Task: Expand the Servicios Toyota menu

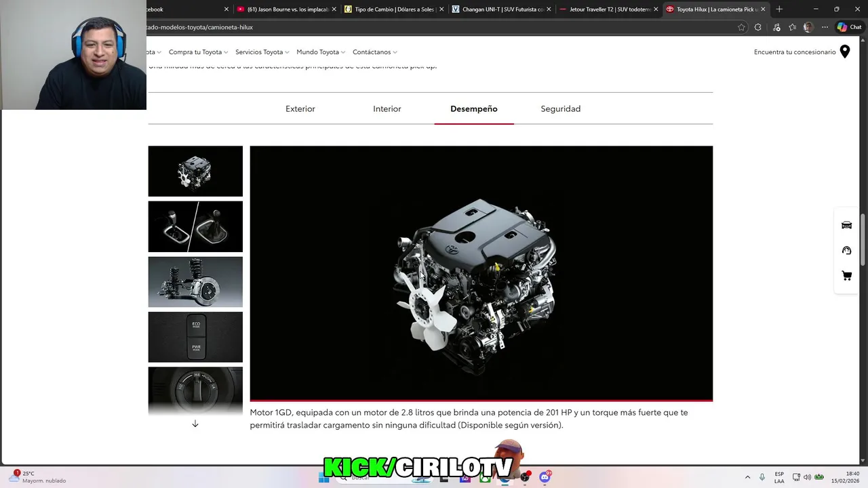Action: coord(262,52)
